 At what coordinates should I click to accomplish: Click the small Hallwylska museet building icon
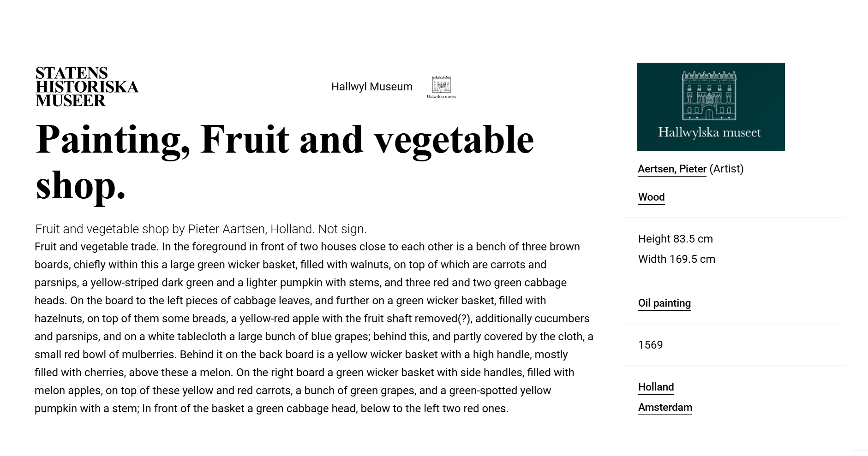click(441, 87)
